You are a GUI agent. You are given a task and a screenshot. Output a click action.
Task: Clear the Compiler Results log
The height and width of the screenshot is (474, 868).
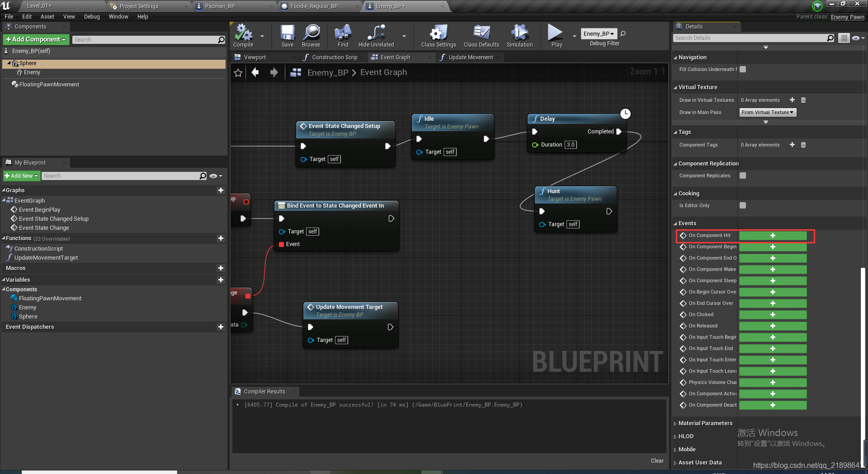(x=657, y=461)
